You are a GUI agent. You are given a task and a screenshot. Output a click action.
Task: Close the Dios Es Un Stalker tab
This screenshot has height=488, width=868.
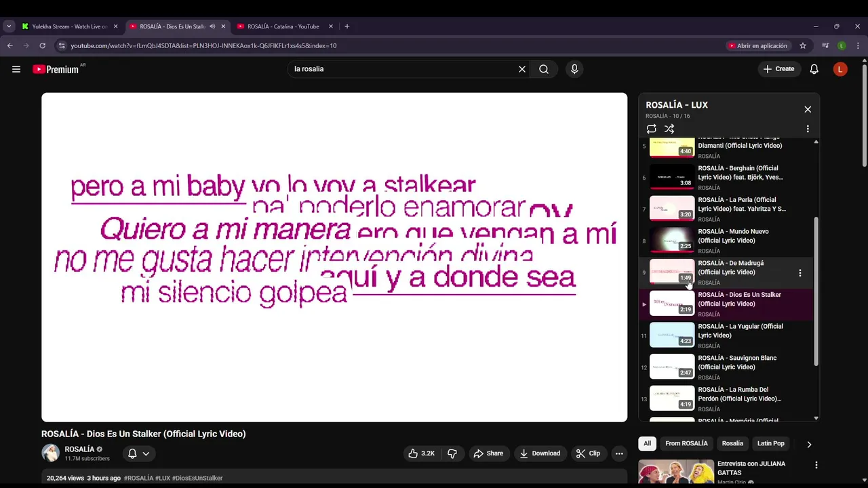[223, 26]
